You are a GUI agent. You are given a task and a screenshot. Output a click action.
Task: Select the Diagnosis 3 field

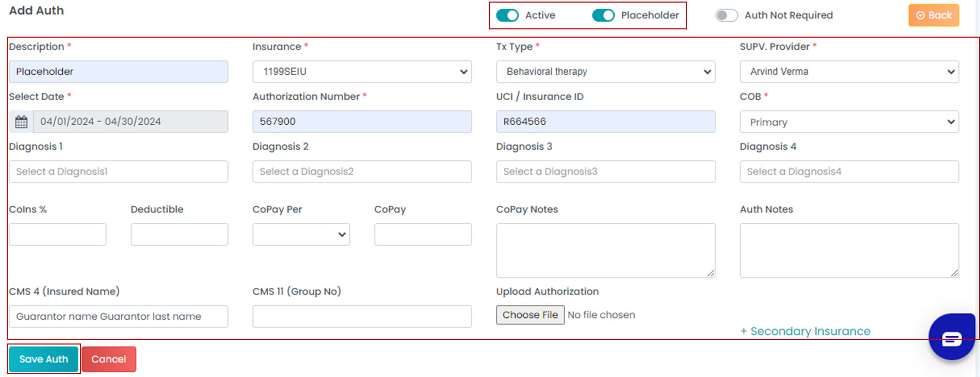(x=605, y=172)
